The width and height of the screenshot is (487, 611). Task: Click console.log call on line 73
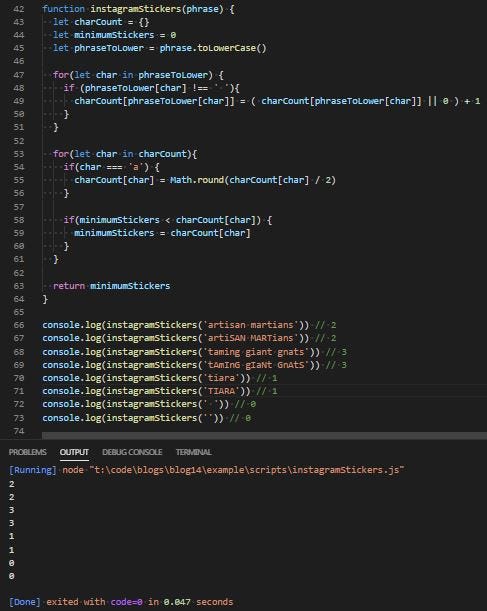click(133, 418)
